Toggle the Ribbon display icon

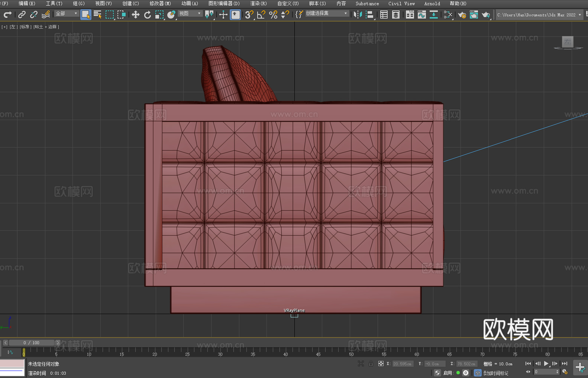[410, 14]
